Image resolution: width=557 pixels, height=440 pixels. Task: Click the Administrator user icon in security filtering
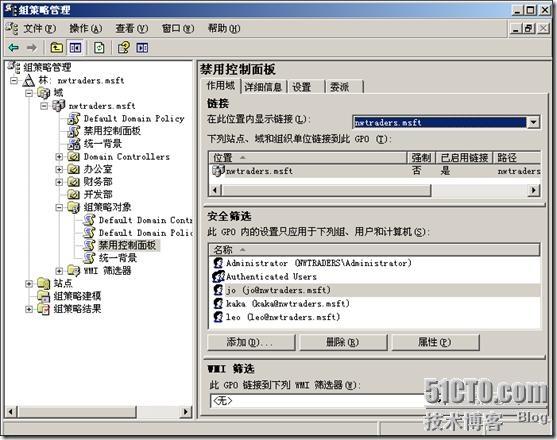point(218,263)
